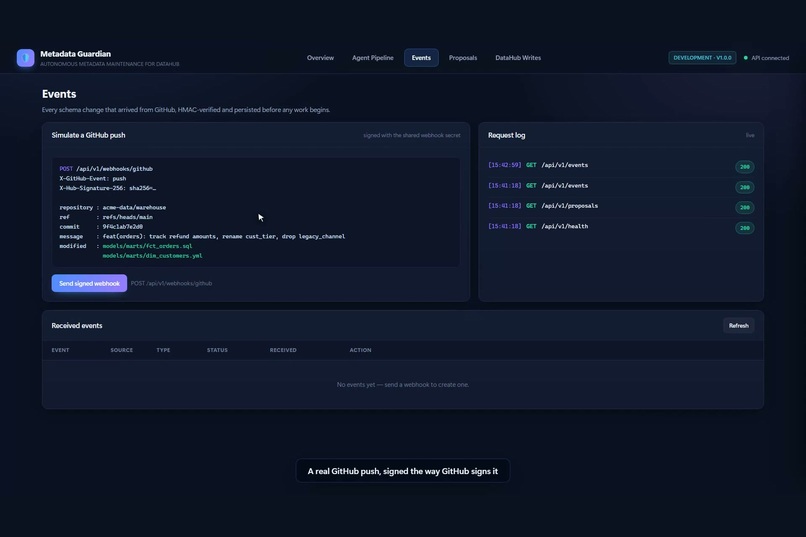Click the 200 badge on the proposals request
806x537 pixels.
click(x=744, y=208)
